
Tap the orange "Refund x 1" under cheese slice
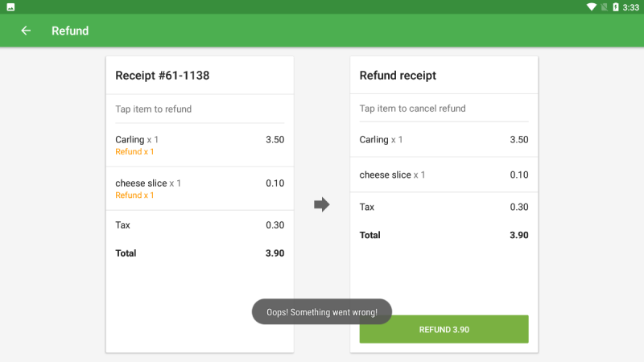(134, 195)
